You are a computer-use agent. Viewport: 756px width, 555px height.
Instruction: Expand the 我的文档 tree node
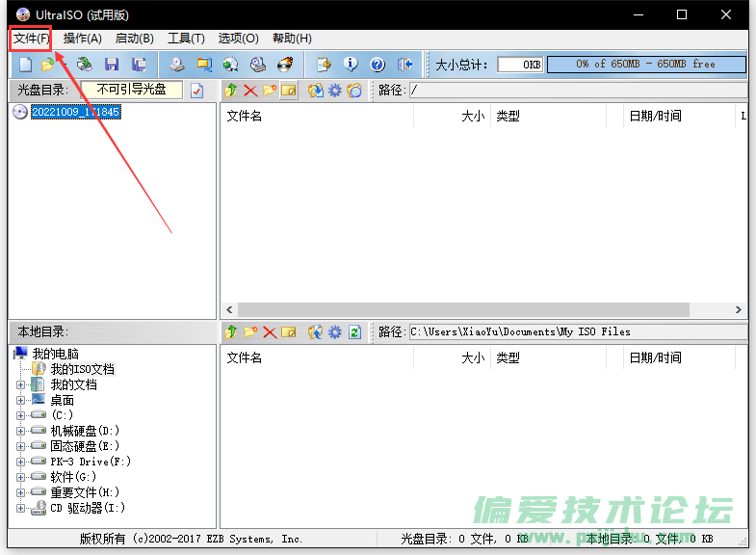(x=21, y=384)
